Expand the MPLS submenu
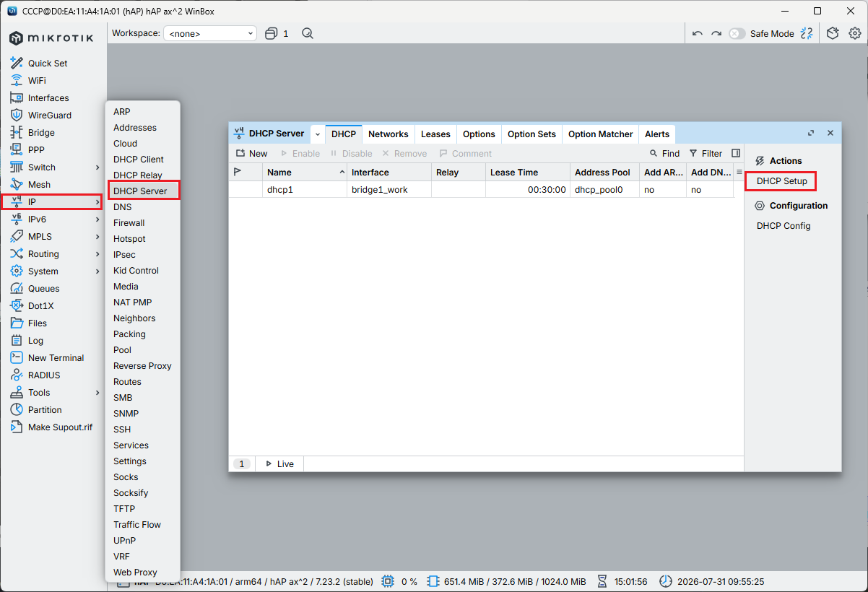The height and width of the screenshot is (592, 868). coord(97,237)
